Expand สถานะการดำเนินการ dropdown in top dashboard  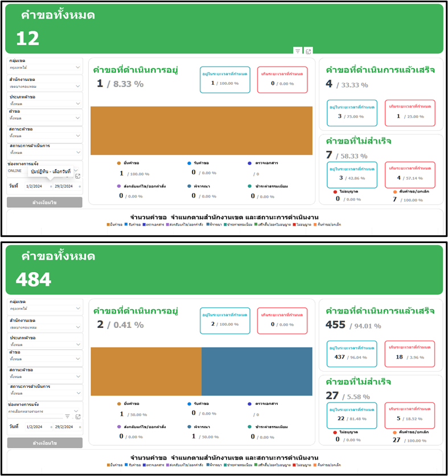pyautogui.click(x=78, y=152)
